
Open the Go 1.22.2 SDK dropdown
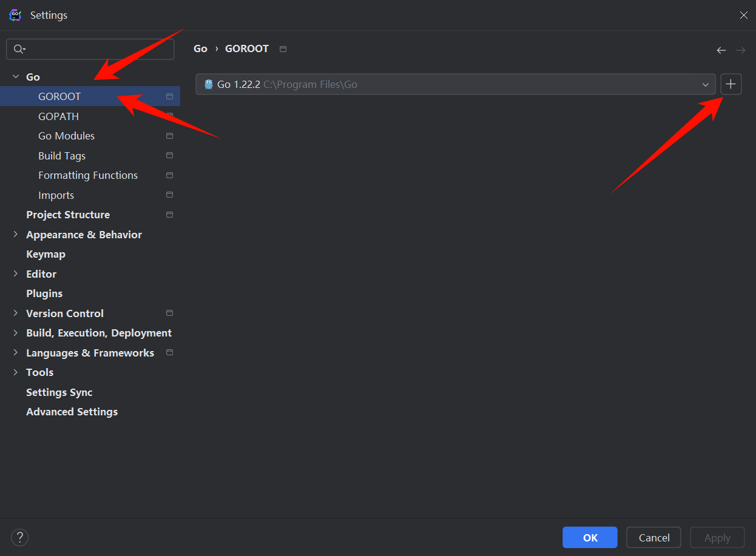coord(456,84)
